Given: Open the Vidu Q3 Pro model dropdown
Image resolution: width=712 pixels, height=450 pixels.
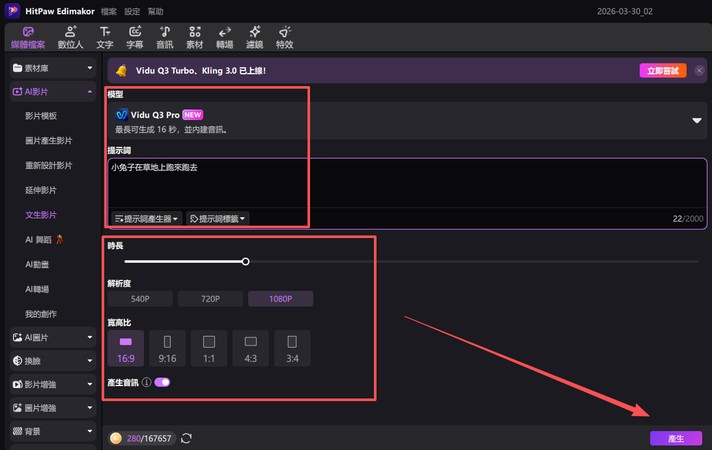Looking at the screenshot, I should (407, 121).
